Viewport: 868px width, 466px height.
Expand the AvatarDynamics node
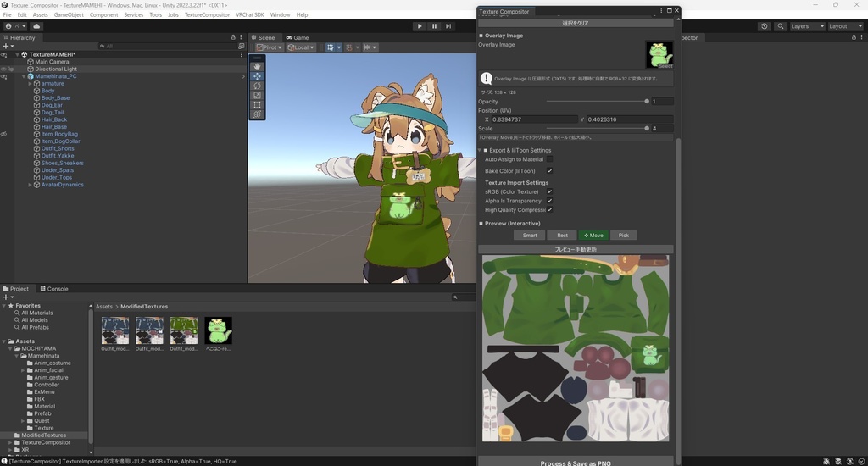click(30, 185)
